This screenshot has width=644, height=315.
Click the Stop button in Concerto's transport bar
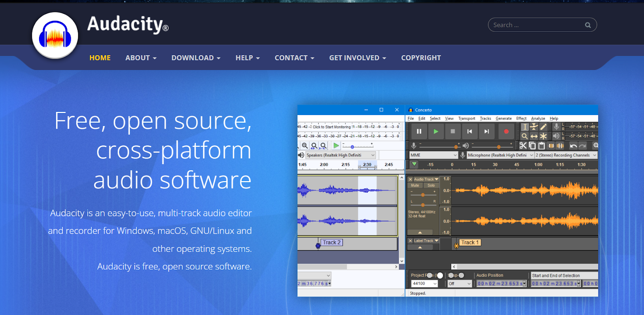[x=453, y=131]
